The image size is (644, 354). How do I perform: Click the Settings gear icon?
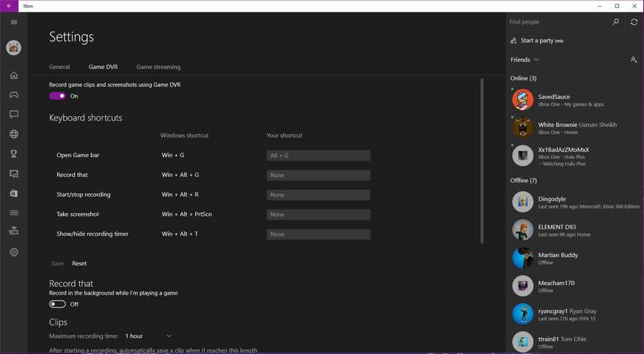point(13,253)
